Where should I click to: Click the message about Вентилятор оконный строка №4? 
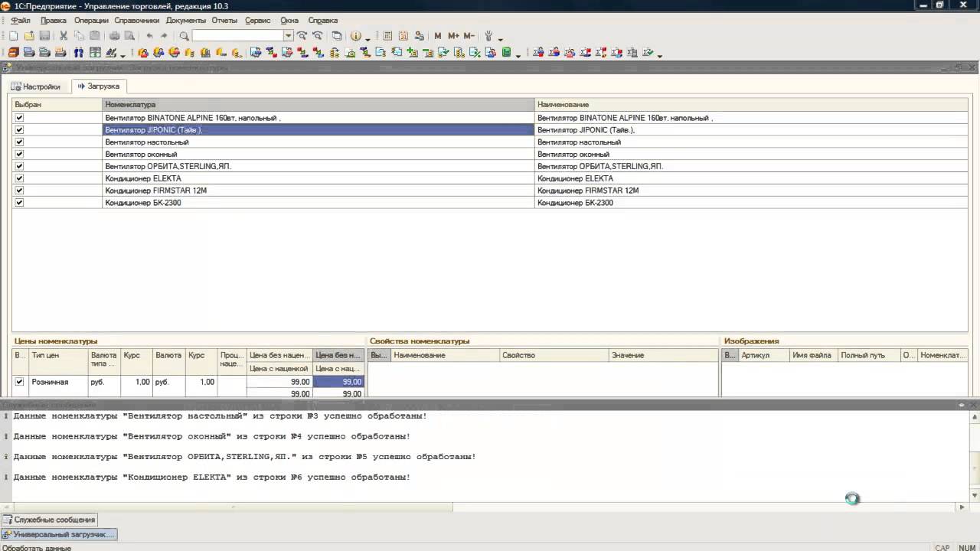211,436
